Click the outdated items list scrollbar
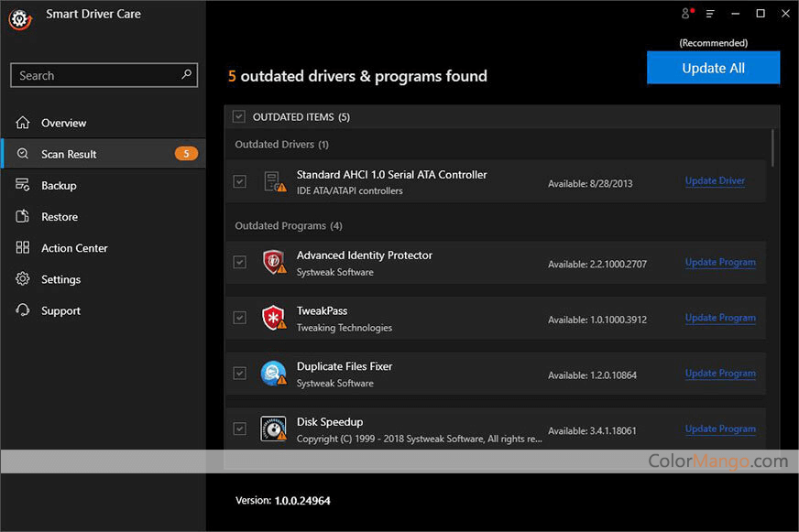This screenshot has width=799, height=532. [x=773, y=147]
